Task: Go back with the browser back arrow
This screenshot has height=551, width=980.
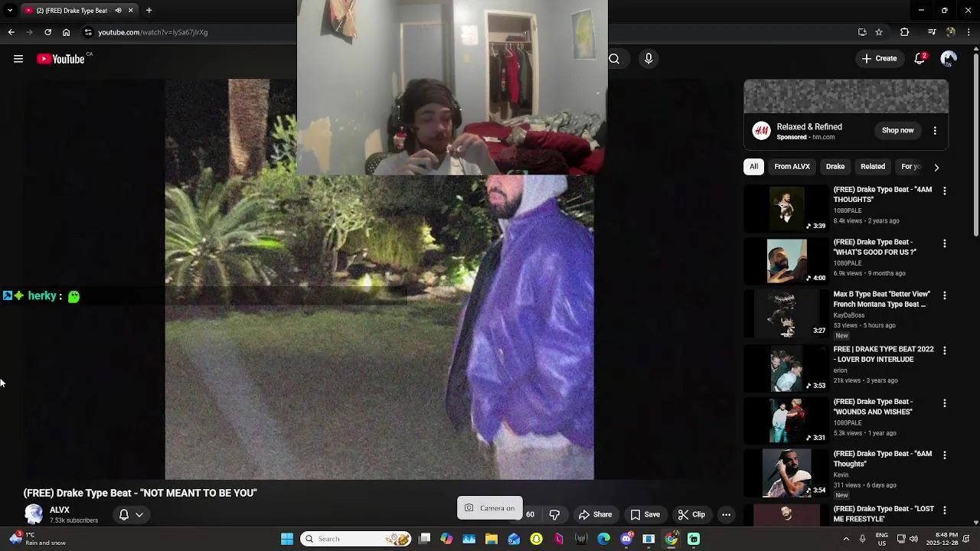Action: click(11, 32)
